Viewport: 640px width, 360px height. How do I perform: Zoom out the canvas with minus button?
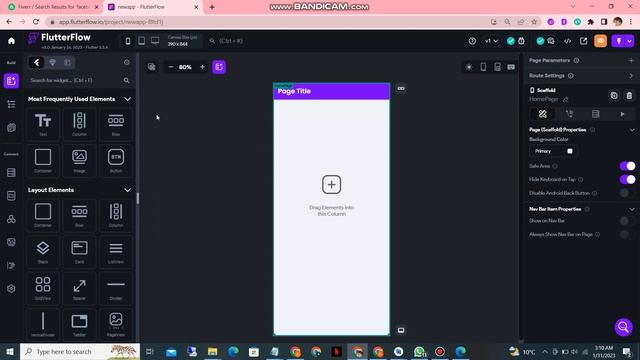pyautogui.click(x=171, y=67)
